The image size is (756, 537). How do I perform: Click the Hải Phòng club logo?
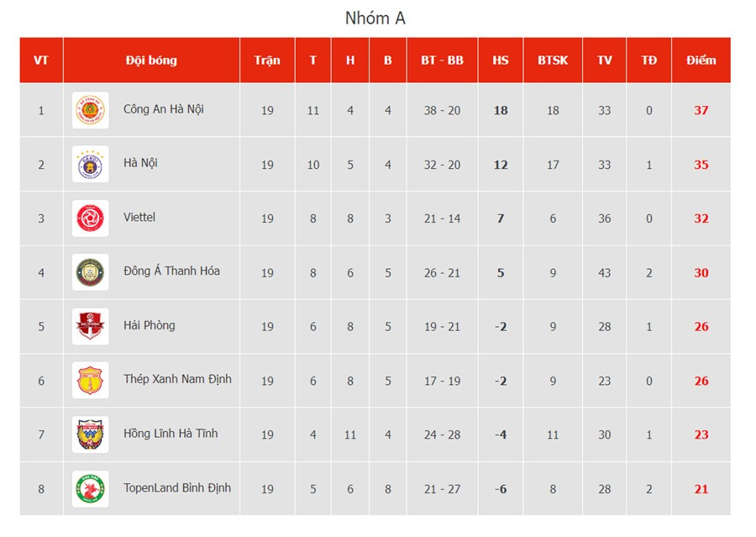click(x=90, y=326)
